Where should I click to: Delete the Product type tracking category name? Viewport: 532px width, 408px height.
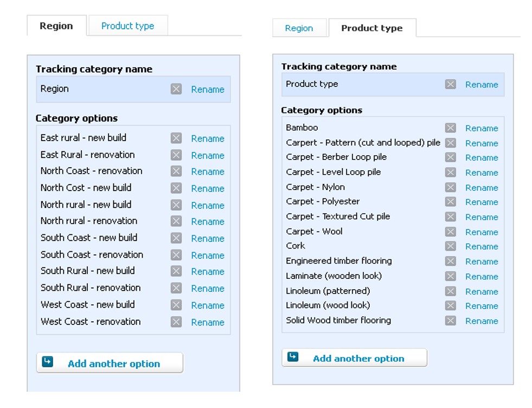click(x=450, y=84)
